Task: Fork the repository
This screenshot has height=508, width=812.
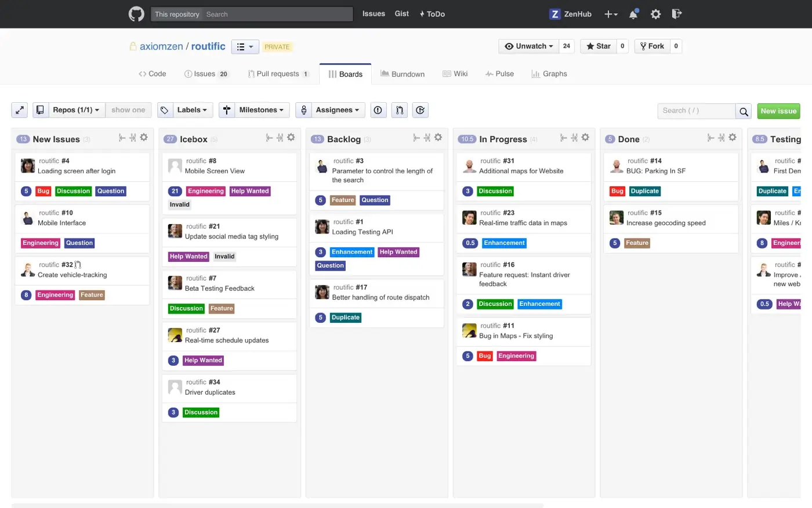Action: (652, 46)
